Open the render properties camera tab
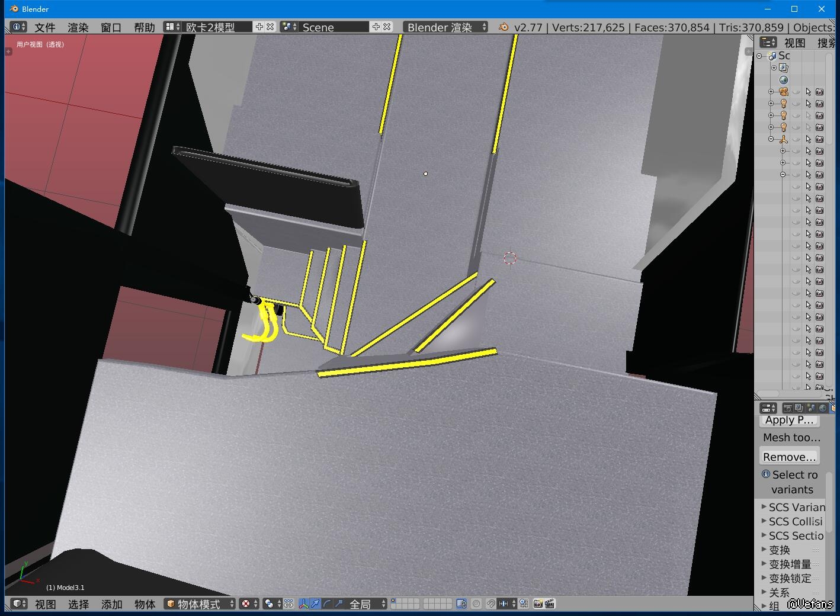The height and width of the screenshot is (616, 840). tap(787, 408)
